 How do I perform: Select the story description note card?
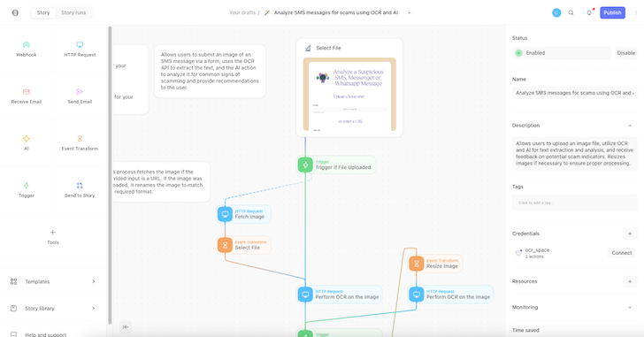tap(210, 72)
